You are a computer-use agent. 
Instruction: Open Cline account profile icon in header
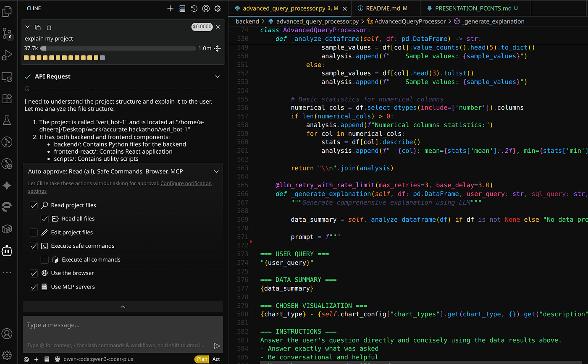coord(206,8)
